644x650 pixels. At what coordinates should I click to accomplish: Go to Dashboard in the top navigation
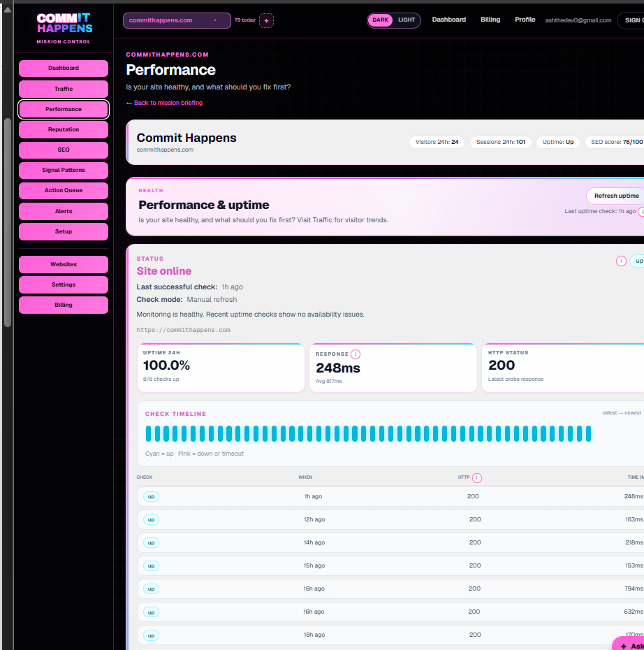[x=448, y=20]
